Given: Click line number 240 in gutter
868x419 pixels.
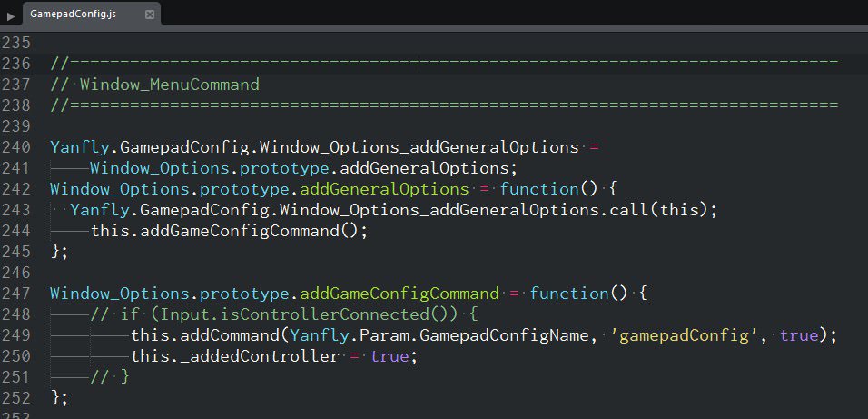Looking at the screenshot, I should pyautogui.click(x=15, y=147).
